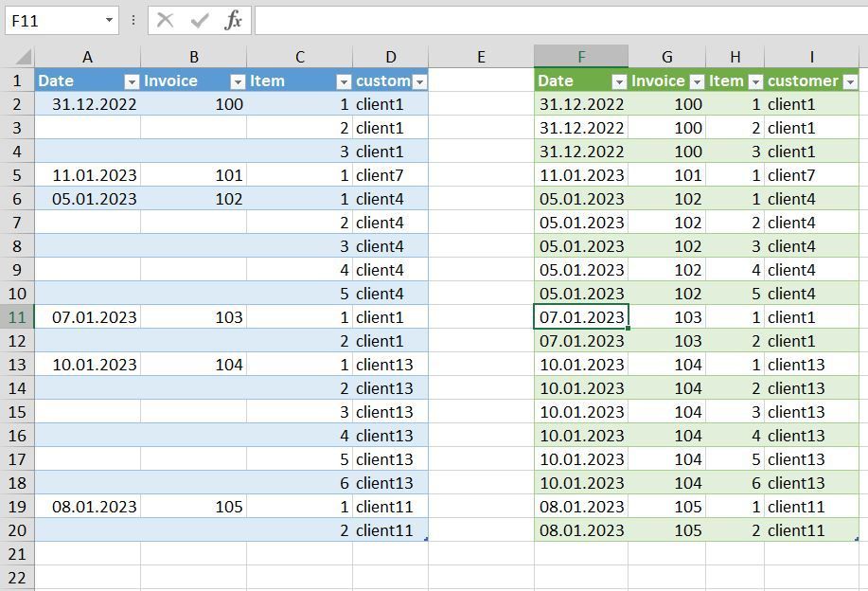Screen dimensions: 868x591
Task: Select cell F20 showing 08.01.2023
Action: (580, 530)
